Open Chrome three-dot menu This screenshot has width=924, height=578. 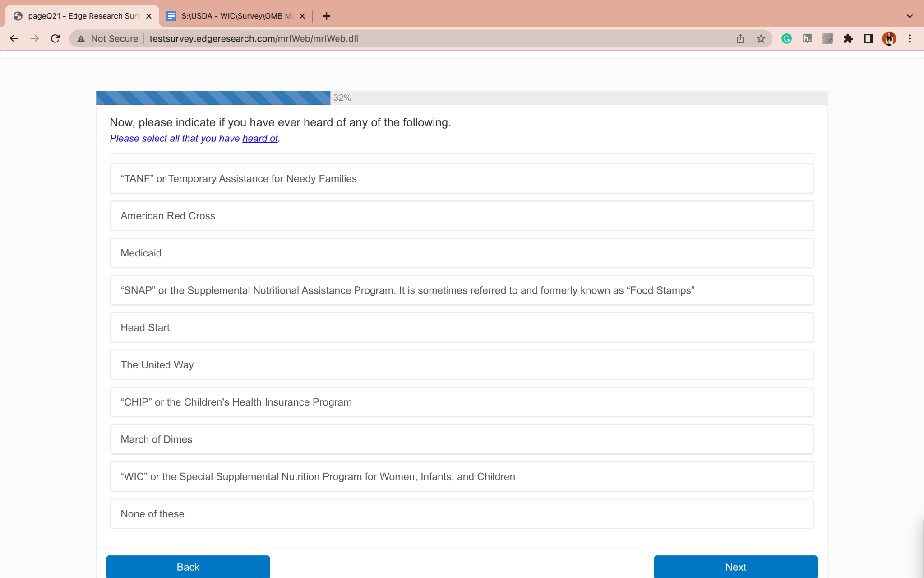[910, 39]
